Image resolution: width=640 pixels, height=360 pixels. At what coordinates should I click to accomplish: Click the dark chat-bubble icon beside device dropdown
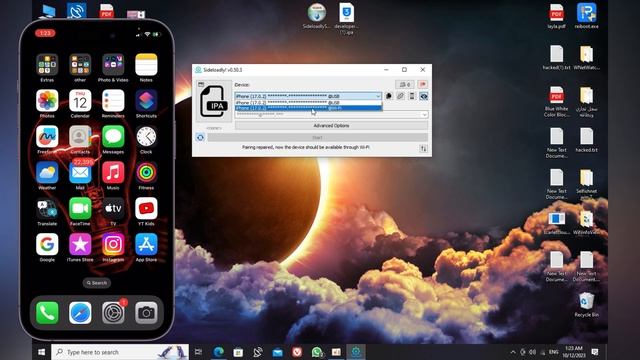click(389, 96)
